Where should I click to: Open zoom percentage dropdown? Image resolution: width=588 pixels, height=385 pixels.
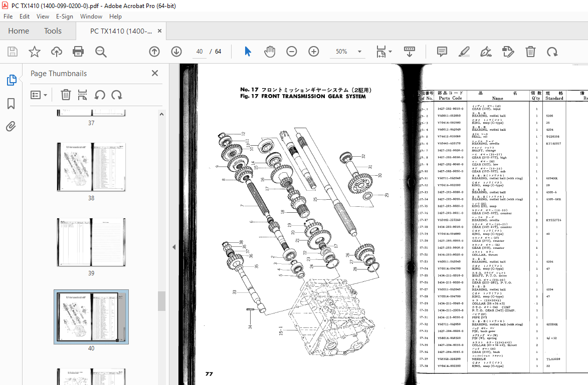coord(359,52)
